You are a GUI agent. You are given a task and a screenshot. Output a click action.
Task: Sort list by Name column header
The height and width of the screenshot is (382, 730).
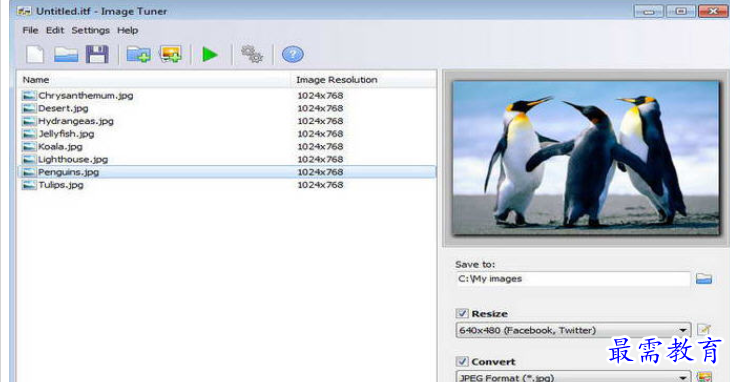pos(154,80)
